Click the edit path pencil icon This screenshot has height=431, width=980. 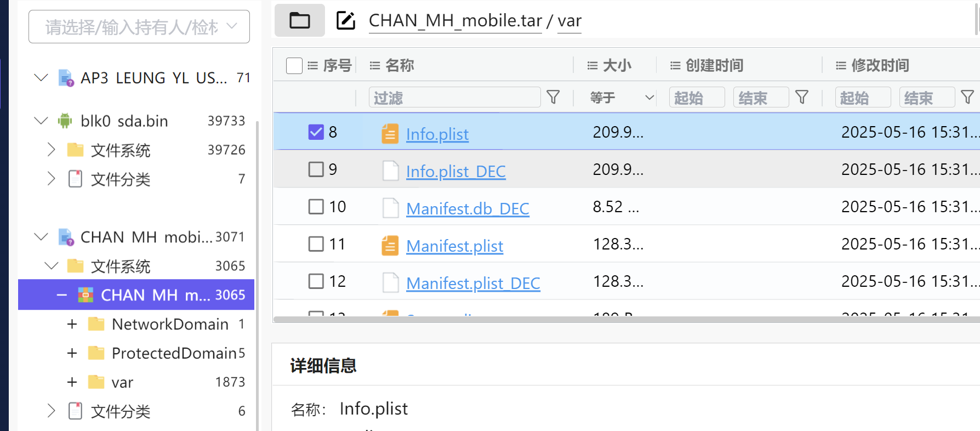click(x=346, y=21)
